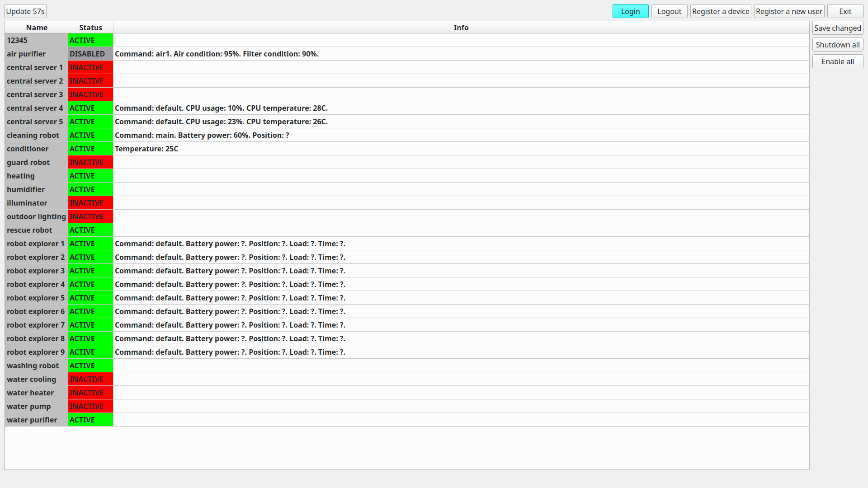Open Register a device dialog
Screen dimensions: 868x488
[x=720, y=11]
